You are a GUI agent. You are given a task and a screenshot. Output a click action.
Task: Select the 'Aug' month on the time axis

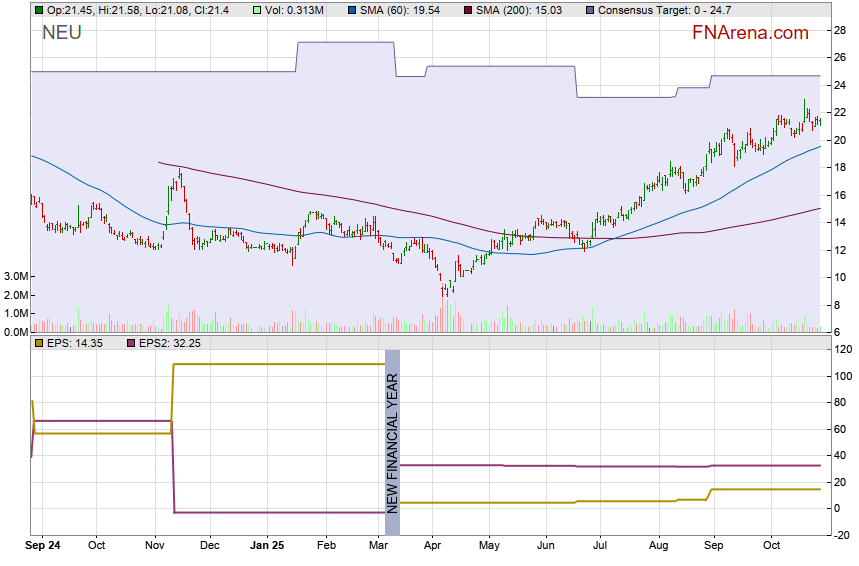click(658, 546)
